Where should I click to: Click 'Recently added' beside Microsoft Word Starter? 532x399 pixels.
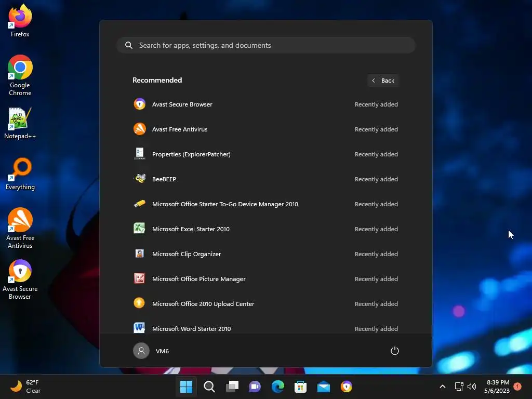point(376,329)
